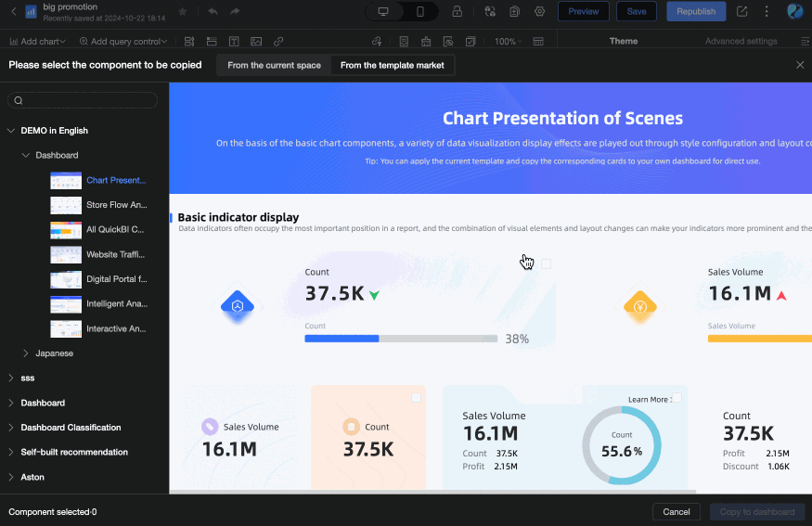Image resolution: width=812 pixels, height=526 pixels.
Task: Click the Republish button
Action: coord(695,11)
